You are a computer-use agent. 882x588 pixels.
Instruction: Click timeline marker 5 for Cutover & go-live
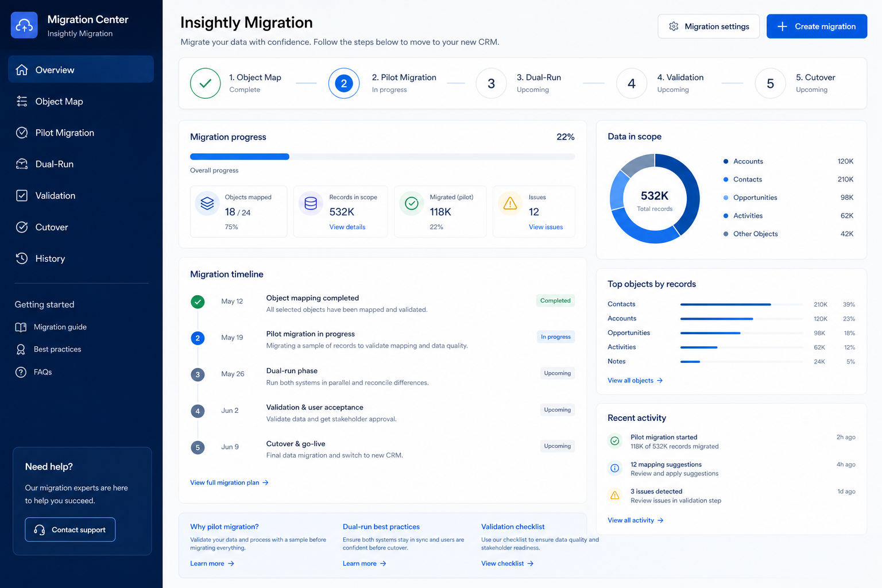198,447
